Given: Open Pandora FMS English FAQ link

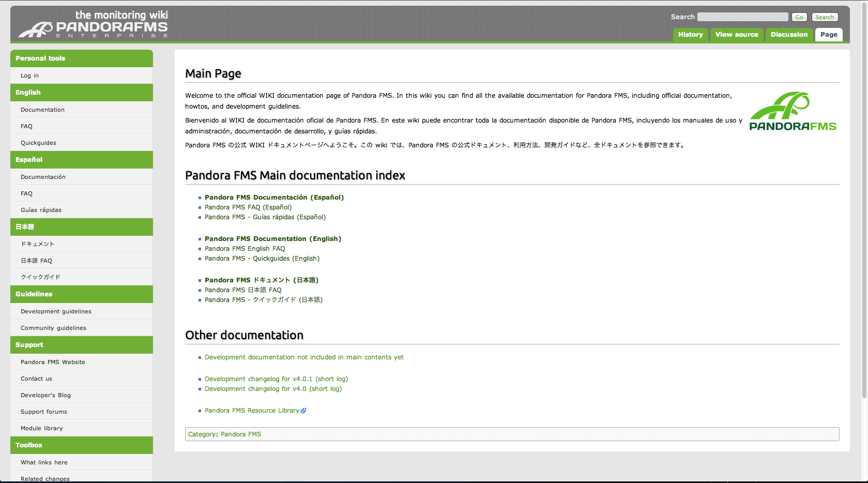Looking at the screenshot, I should click(245, 249).
